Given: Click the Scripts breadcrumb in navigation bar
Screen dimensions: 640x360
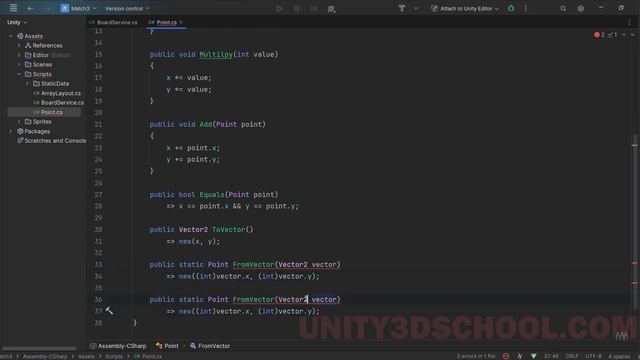Looking at the screenshot, I should click(114, 356).
